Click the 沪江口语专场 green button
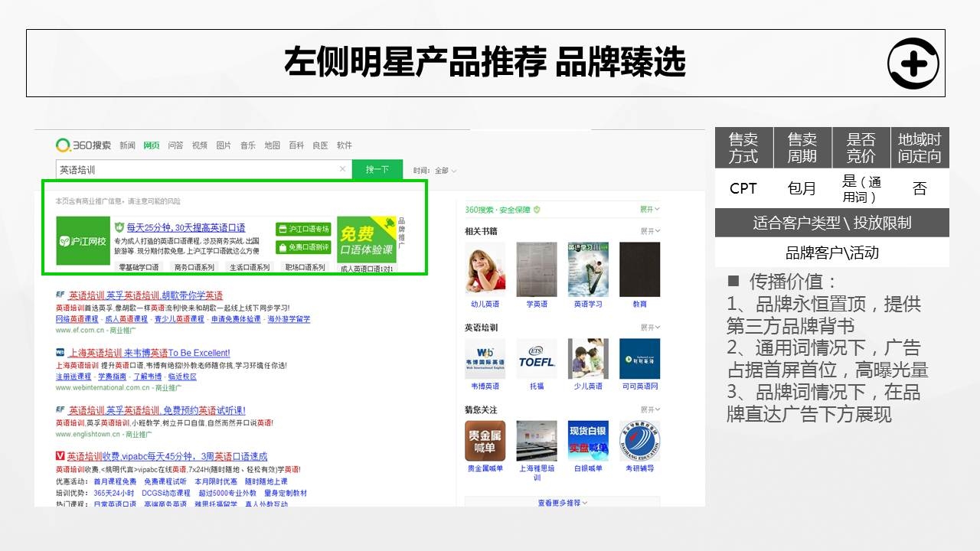 (x=303, y=230)
